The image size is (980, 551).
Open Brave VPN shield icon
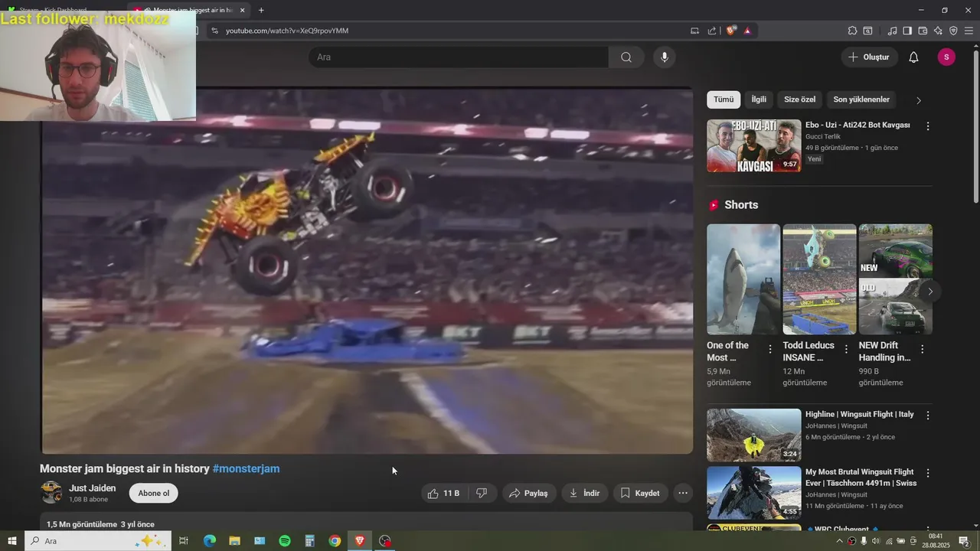pyautogui.click(x=953, y=31)
